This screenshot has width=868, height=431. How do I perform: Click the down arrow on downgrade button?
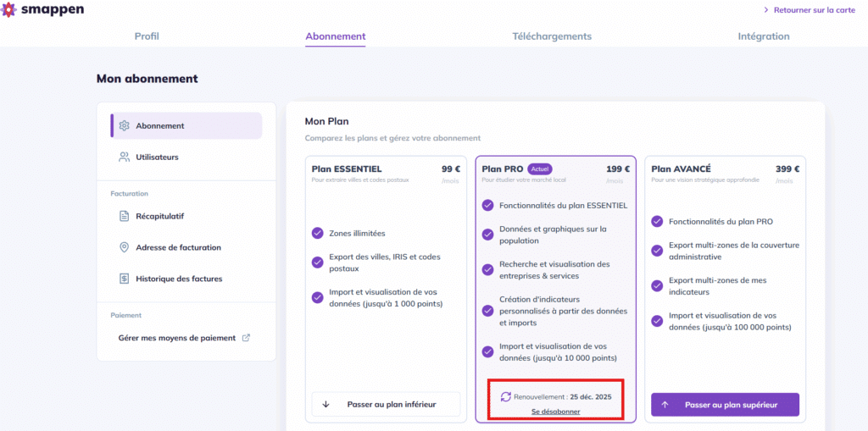pyautogui.click(x=326, y=405)
